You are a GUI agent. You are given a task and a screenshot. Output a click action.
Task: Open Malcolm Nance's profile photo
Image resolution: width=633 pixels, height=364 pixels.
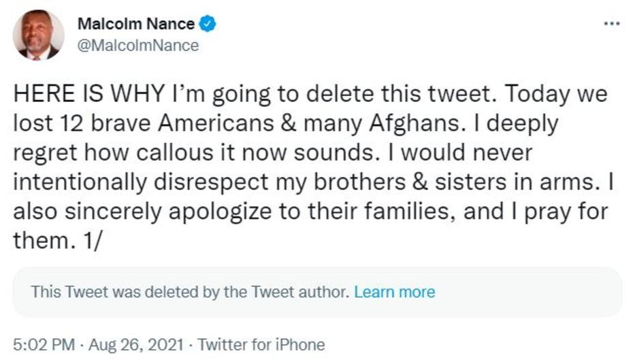point(38,35)
